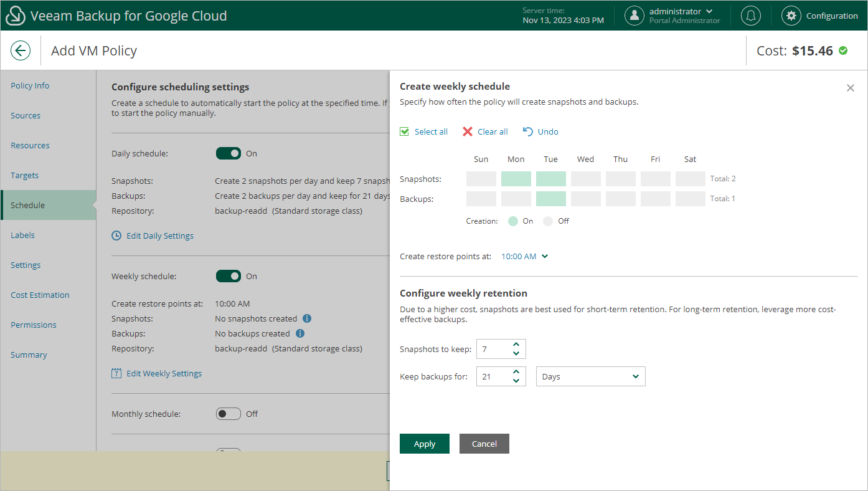Click the Undo arrow icon
The image size is (868, 491).
point(527,131)
